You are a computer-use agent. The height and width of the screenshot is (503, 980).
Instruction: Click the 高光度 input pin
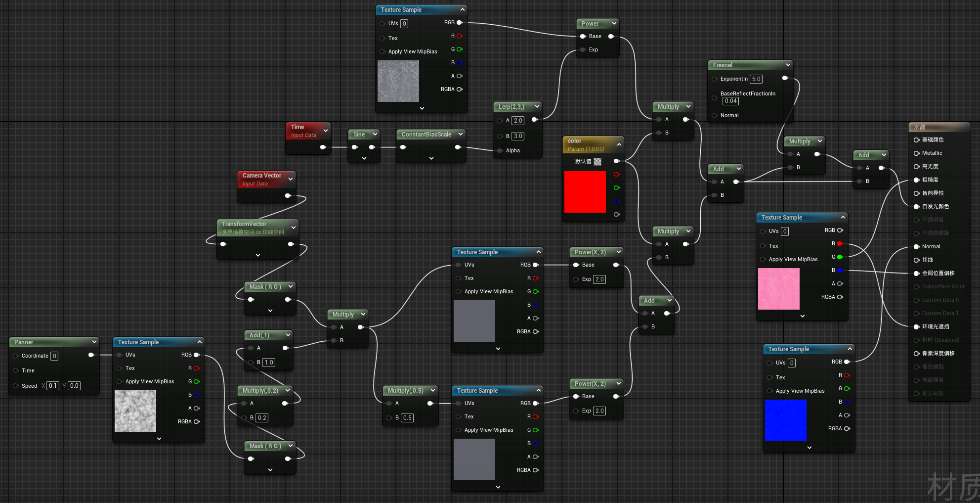[916, 167]
